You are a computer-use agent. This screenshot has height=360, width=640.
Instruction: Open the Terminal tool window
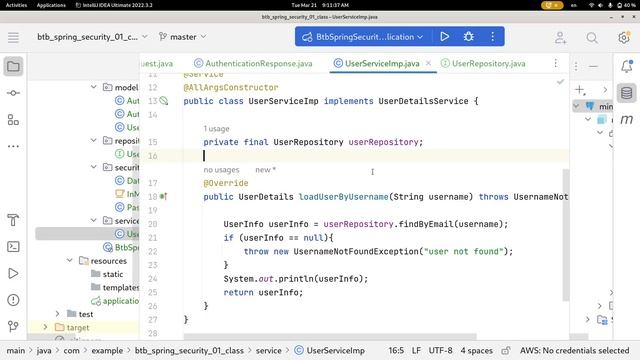(x=13, y=247)
